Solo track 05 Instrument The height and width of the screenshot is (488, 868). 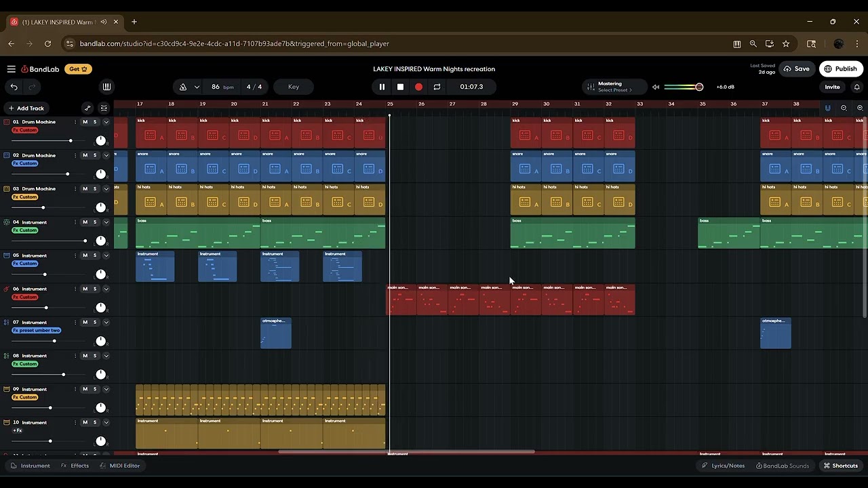tap(95, 256)
